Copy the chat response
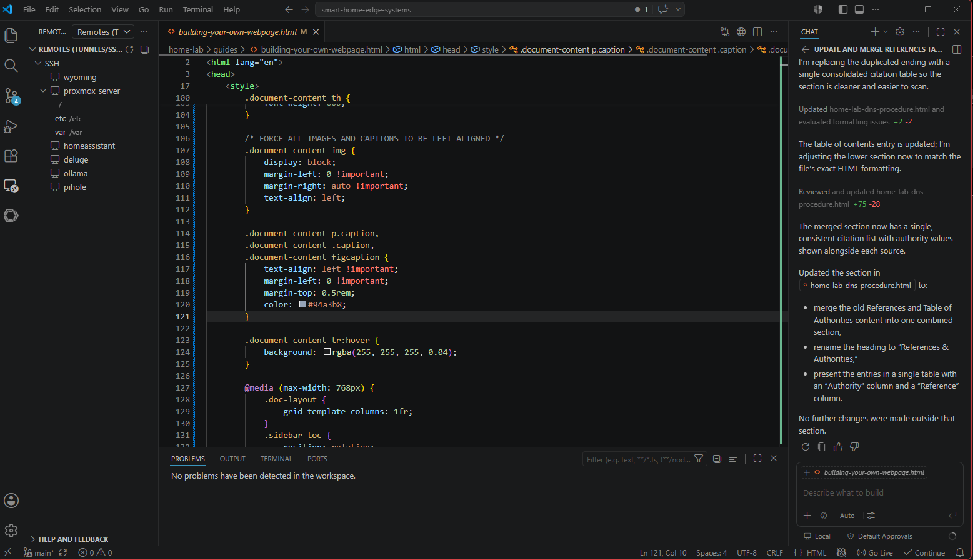The image size is (973, 560). point(822,447)
